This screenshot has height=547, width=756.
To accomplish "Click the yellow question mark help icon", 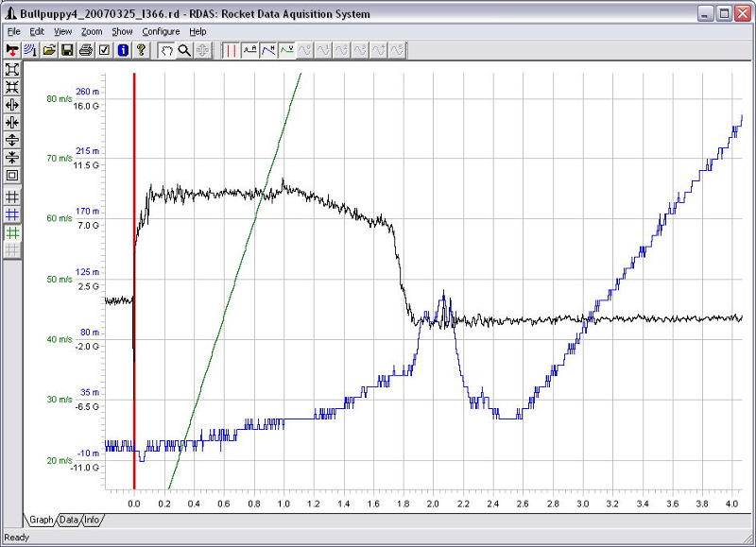I will pos(141,50).
